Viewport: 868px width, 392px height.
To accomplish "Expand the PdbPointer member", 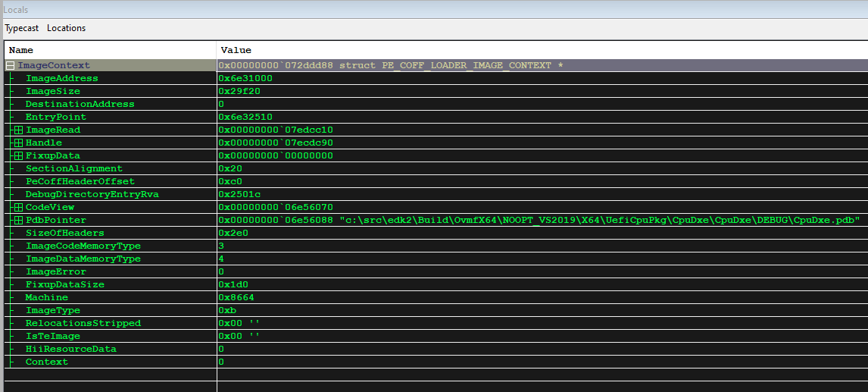I will (x=18, y=220).
